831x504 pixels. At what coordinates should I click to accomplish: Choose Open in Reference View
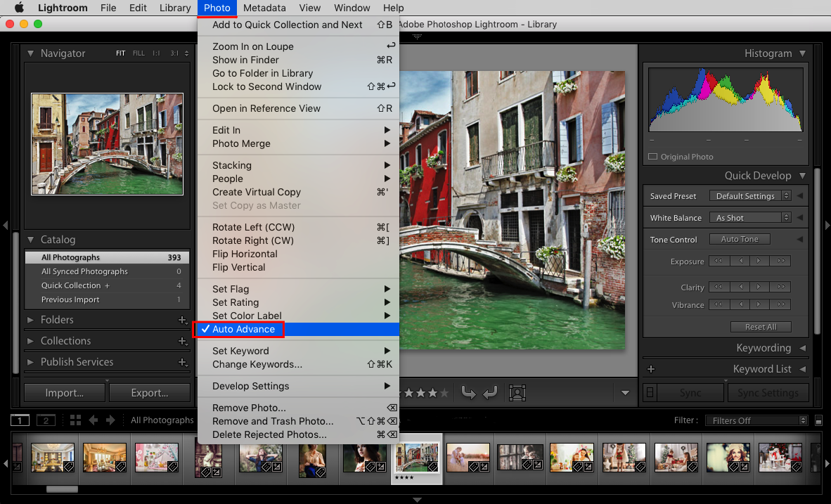[x=298, y=109]
